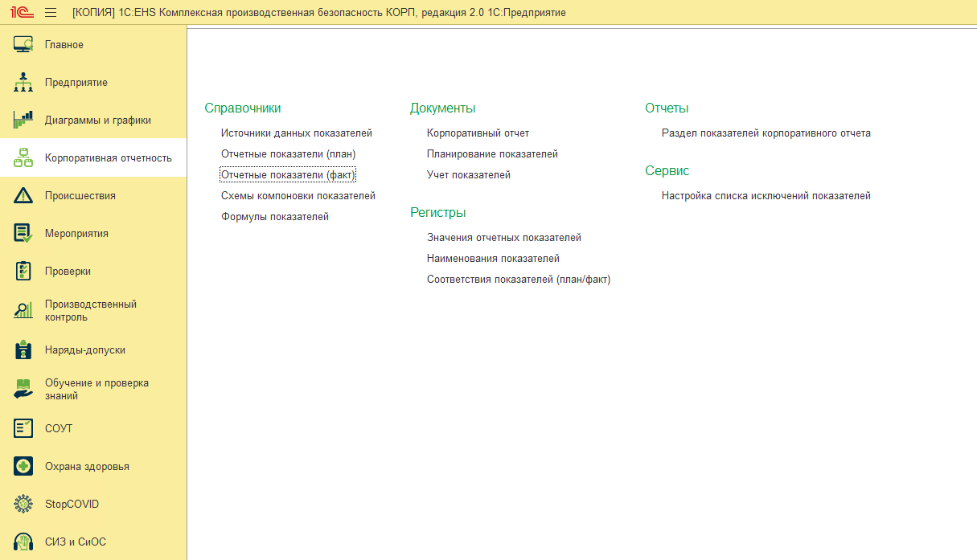Click the Проверки clipboard icon

click(23, 272)
